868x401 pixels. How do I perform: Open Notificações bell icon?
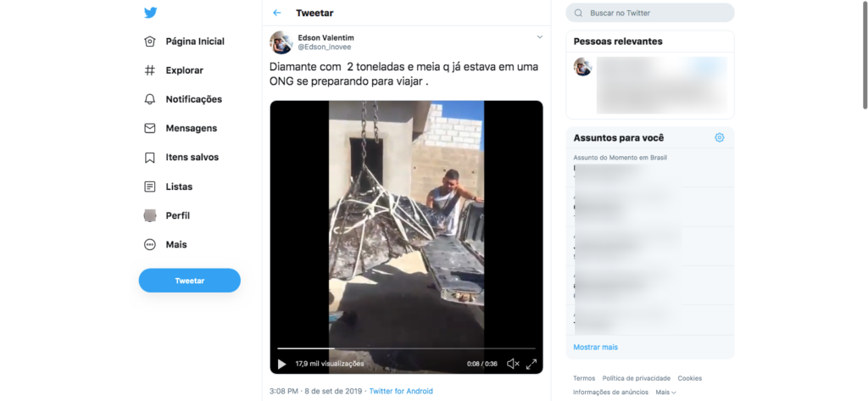(149, 99)
